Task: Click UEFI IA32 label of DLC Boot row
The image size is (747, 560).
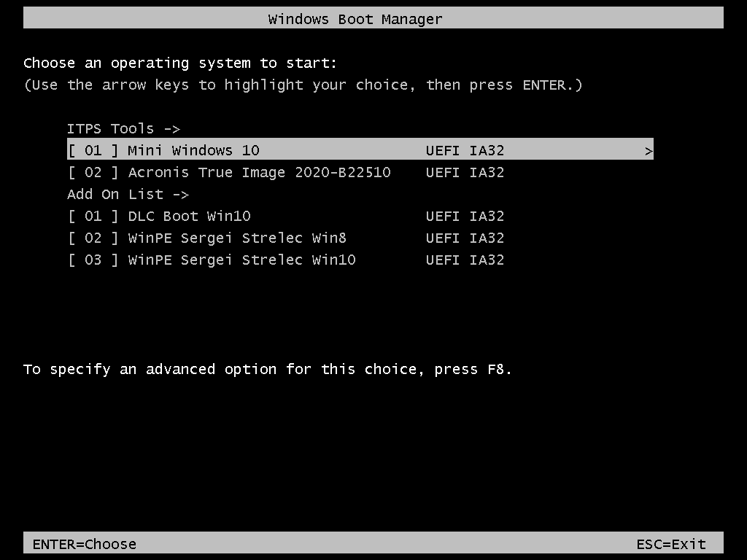Action: pyautogui.click(x=465, y=216)
